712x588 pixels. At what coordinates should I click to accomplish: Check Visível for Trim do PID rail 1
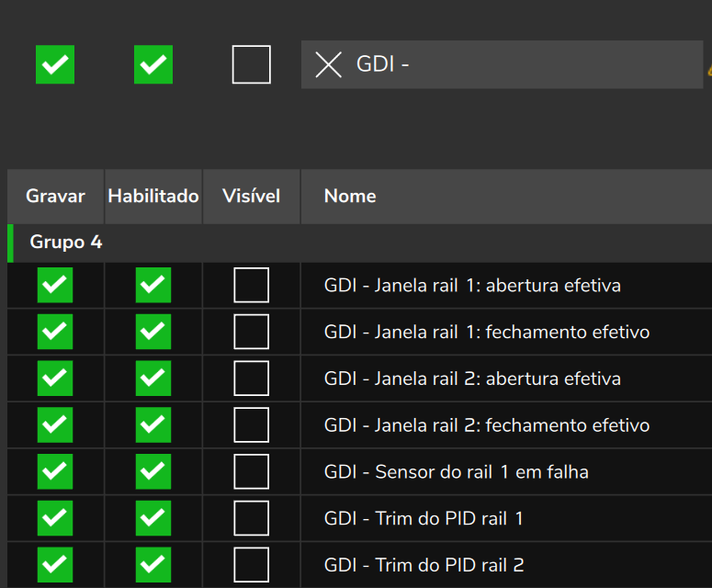pos(252,518)
